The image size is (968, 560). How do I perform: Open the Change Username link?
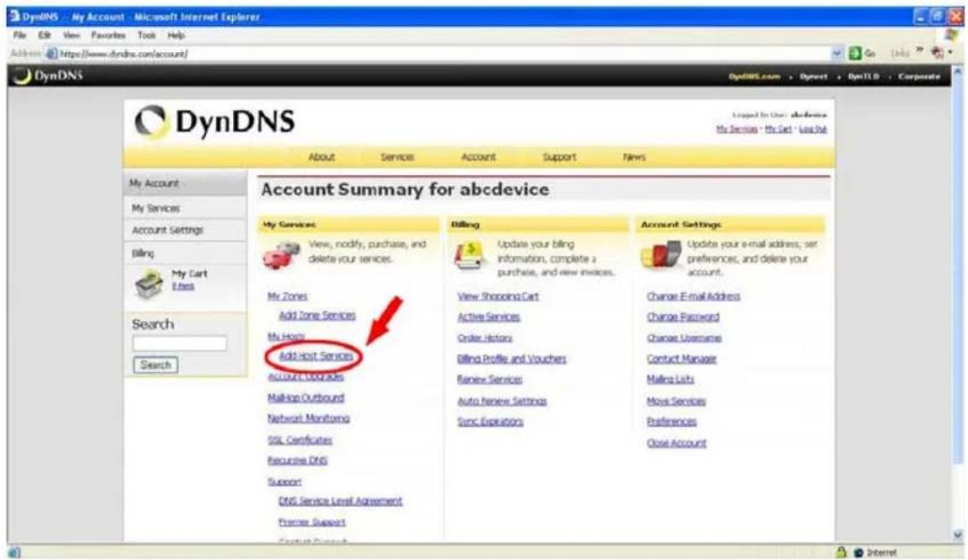tap(684, 338)
